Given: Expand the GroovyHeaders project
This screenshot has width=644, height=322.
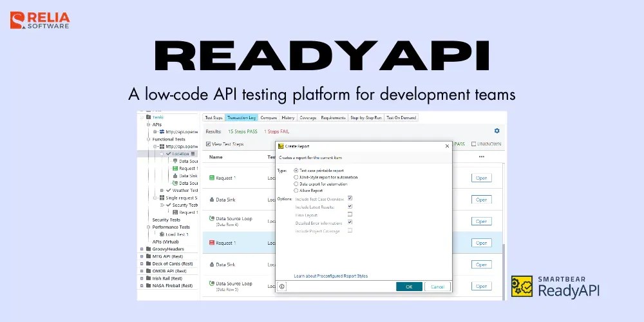Looking at the screenshot, I should [142, 249].
